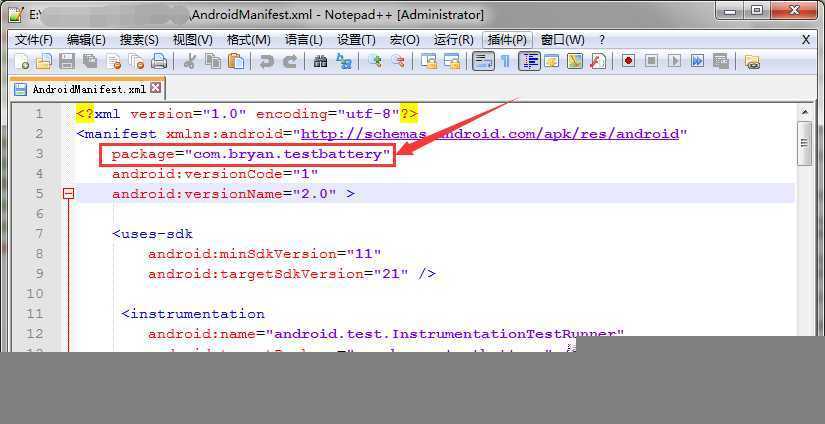
Task: Open the 插件(P) menu
Action: point(507,39)
